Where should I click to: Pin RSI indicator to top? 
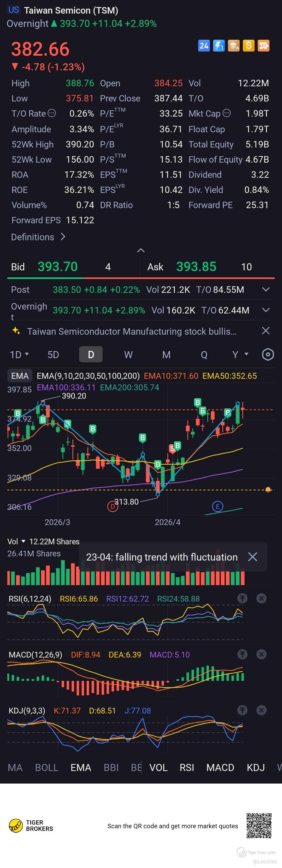242,598
